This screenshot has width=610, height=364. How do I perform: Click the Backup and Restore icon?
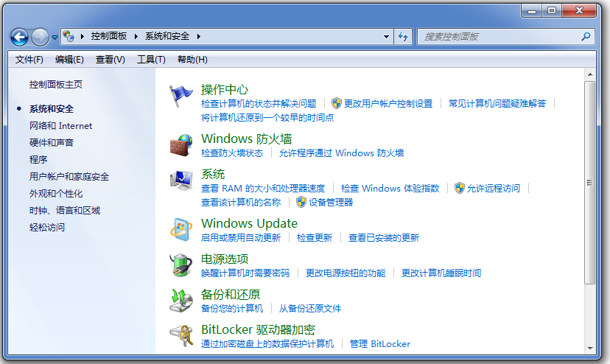tap(181, 301)
